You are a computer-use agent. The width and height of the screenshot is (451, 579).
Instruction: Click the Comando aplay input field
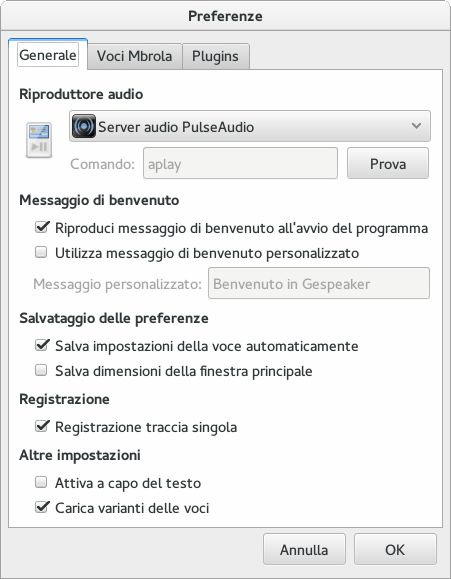240,163
